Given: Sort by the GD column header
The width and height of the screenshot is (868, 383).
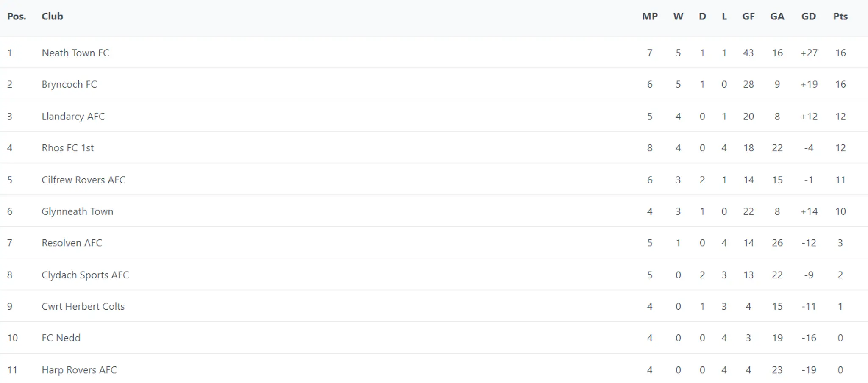Looking at the screenshot, I should coord(809,17).
